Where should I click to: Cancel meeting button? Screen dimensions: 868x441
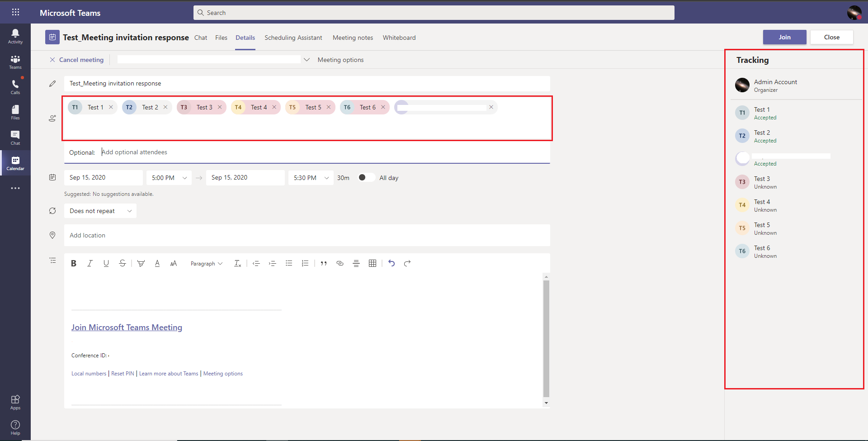(x=76, y=60)
